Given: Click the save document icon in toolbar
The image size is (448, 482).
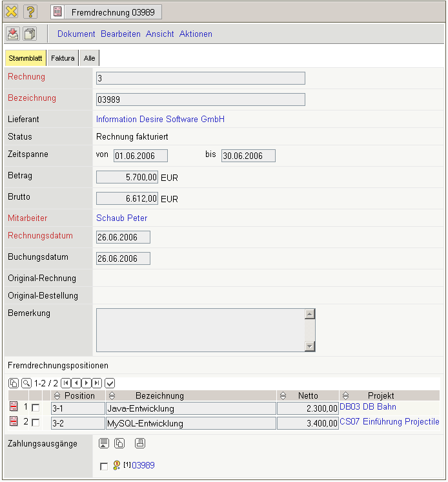Looking at the screenshot, I should (x=13, y=34).
